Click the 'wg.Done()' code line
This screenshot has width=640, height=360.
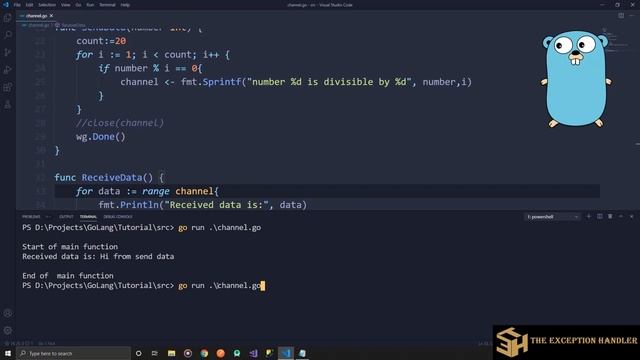point(101,137)
